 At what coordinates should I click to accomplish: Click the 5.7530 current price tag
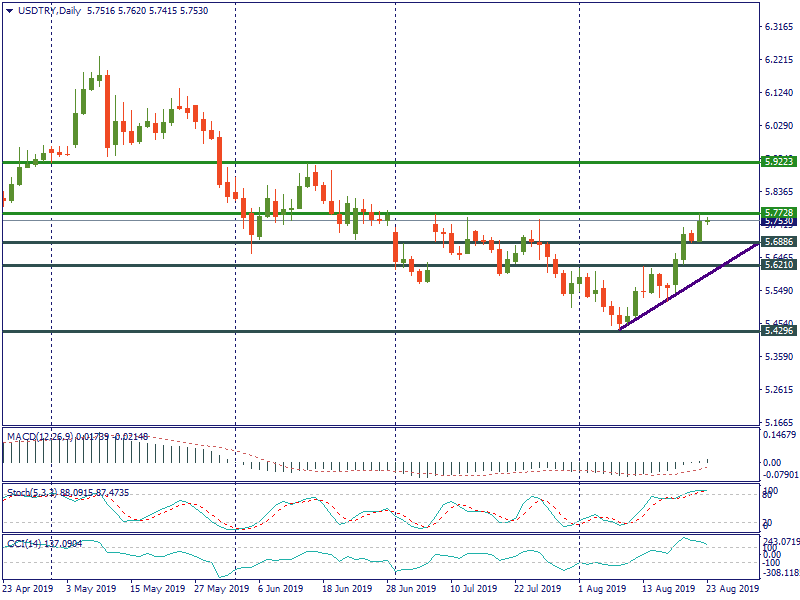tap(779, 221)
